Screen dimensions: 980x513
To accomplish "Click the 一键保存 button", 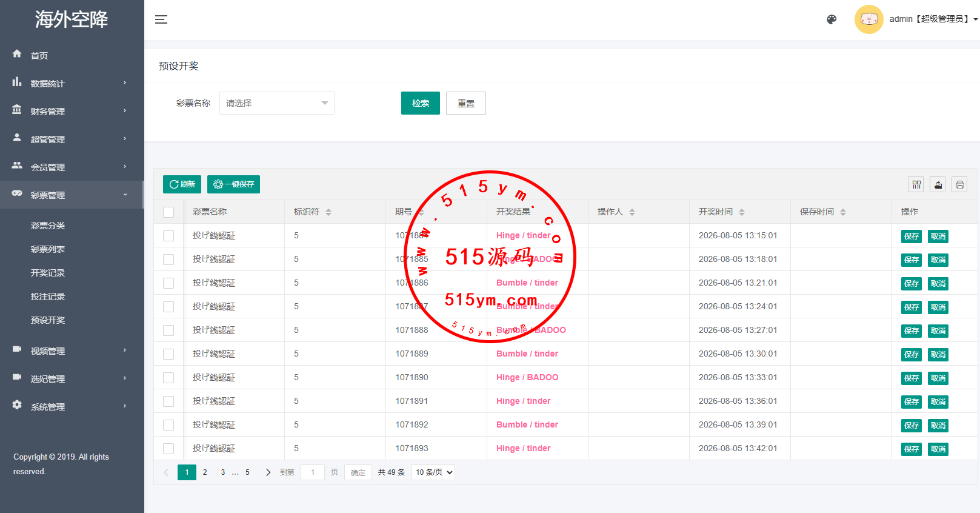I will [x=233, y=184].
